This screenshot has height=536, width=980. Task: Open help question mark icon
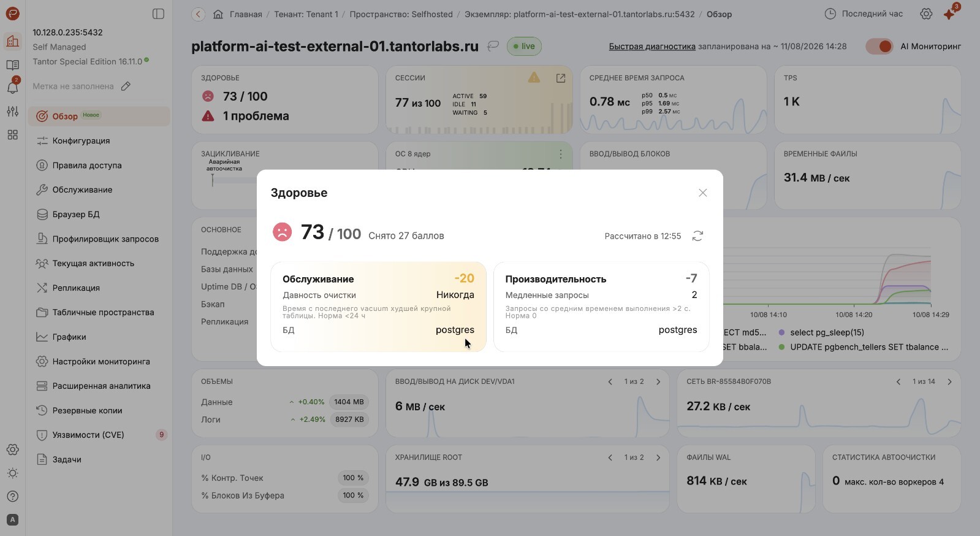12,496
